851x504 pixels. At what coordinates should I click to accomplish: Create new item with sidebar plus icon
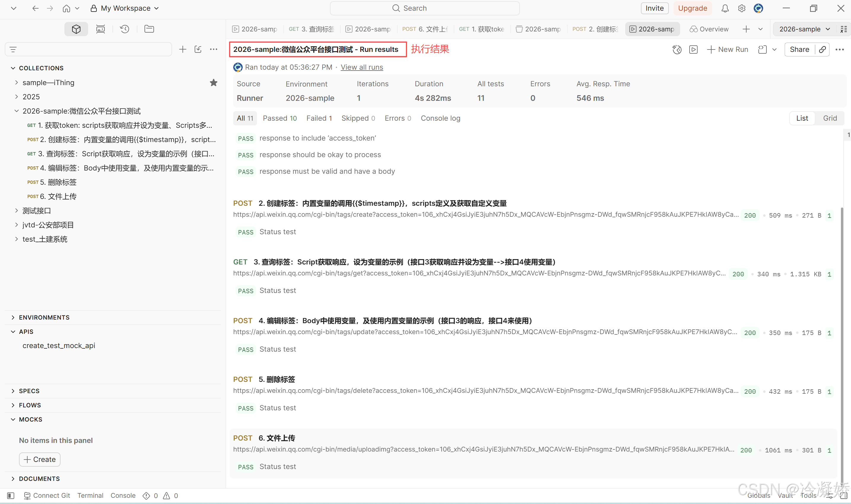coord(183,50)
